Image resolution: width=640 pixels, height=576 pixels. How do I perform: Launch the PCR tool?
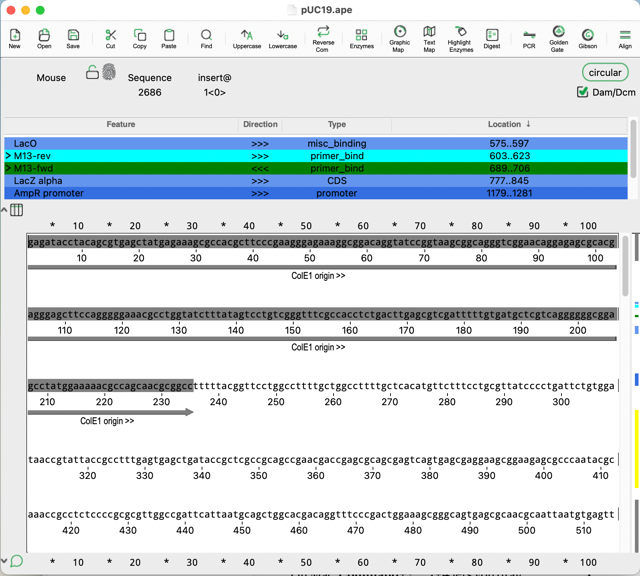point(529,38)
